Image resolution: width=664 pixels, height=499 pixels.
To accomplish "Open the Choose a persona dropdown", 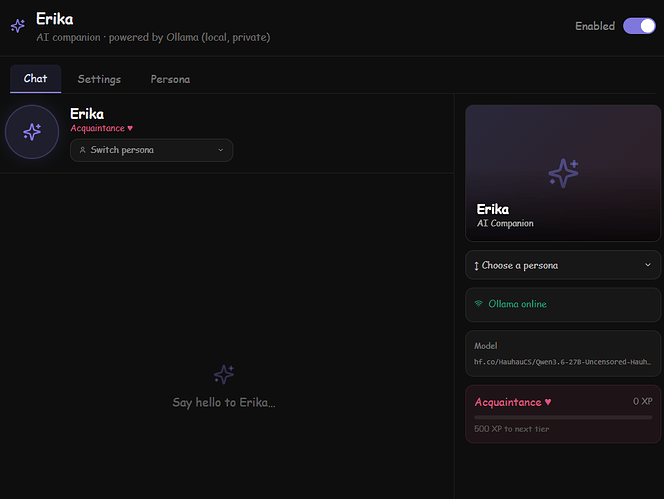I will point(563,265).
